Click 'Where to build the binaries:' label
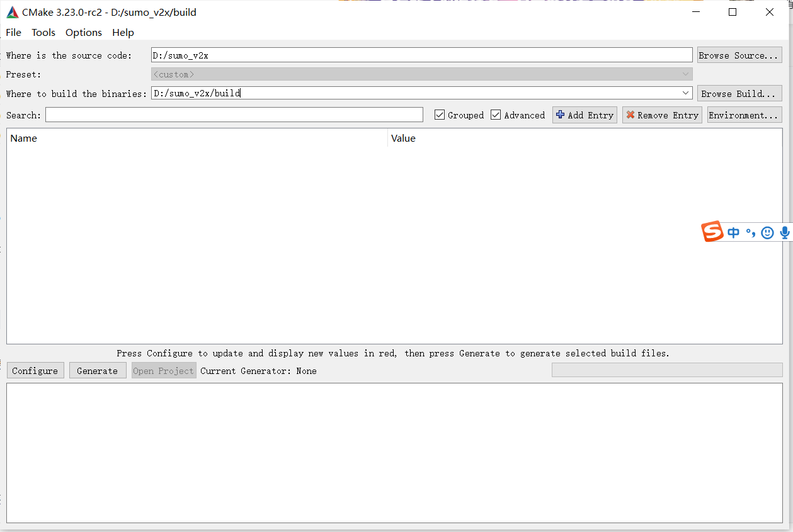The height and width of the screenshot is (532, 793). 76,94
